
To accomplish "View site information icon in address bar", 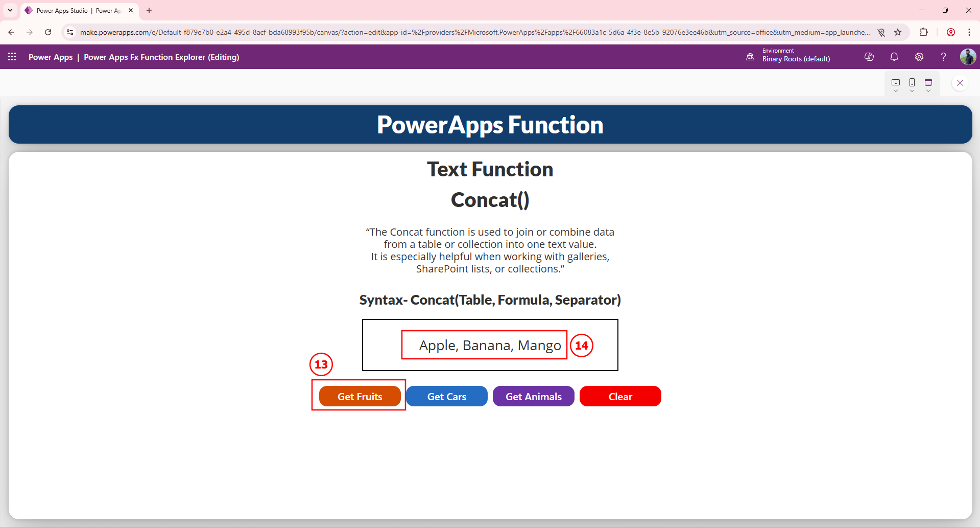I will (x=70, y=32).
